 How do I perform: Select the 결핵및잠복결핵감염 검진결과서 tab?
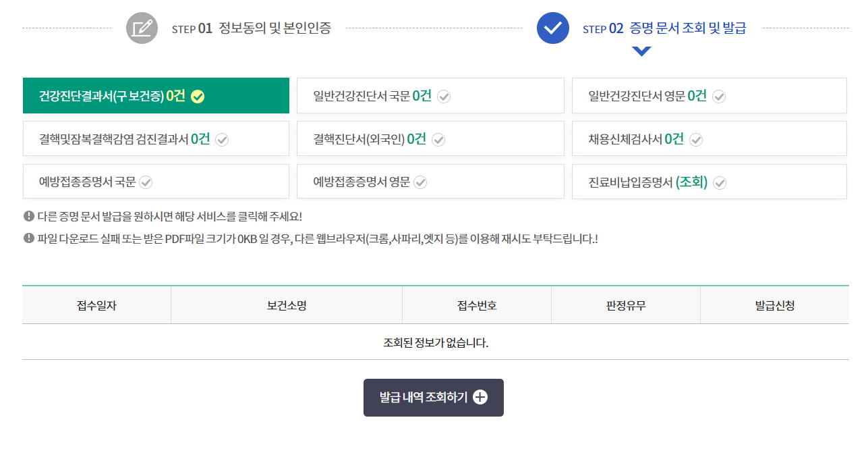click(x=156, y=138)
